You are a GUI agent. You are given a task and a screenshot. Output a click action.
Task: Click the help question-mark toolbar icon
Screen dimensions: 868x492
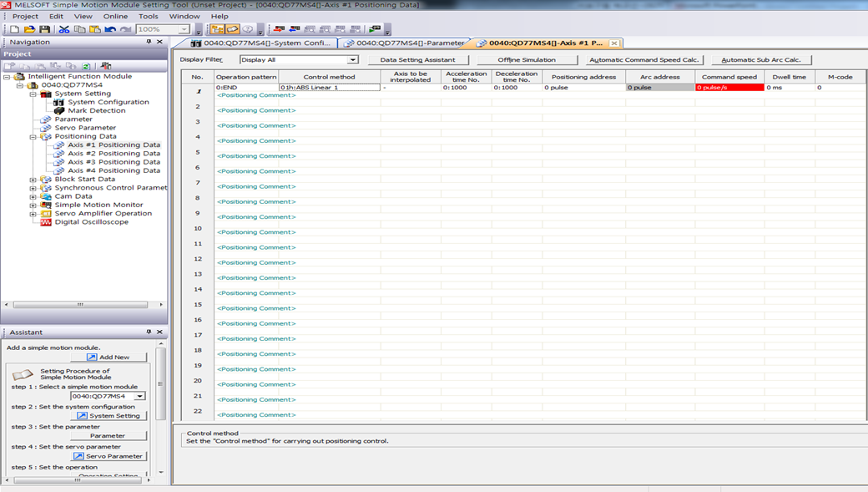pos(248,28)
